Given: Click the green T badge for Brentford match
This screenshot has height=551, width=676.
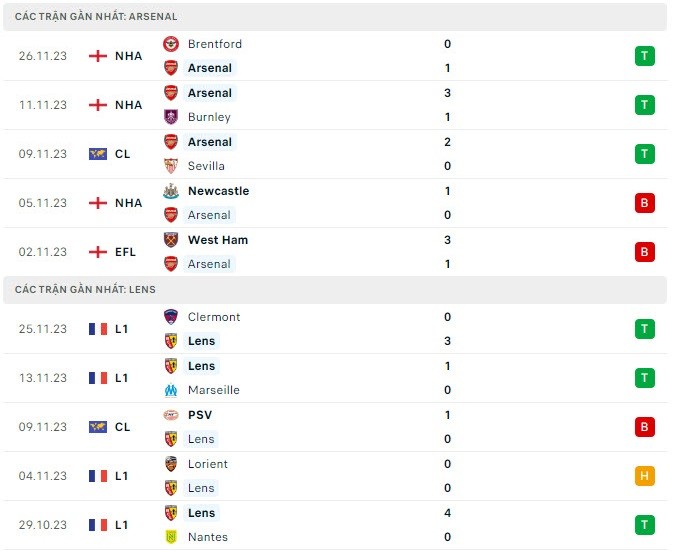Looking at the screenshot, I should 645,56.
